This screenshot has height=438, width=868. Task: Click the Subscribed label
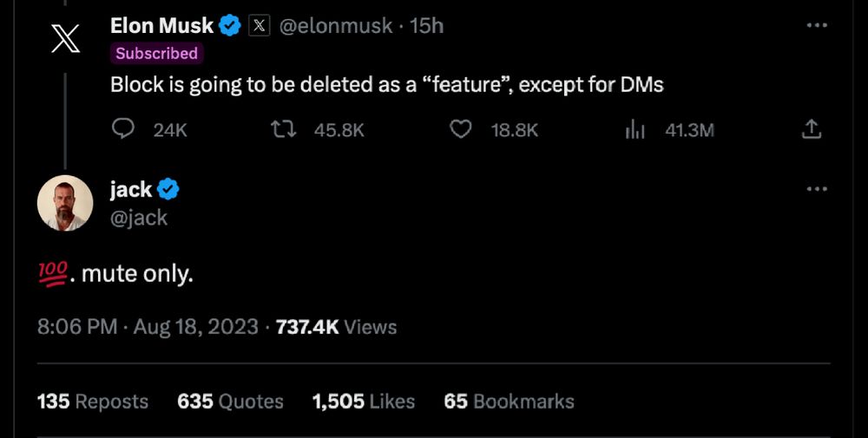(156, 53)
